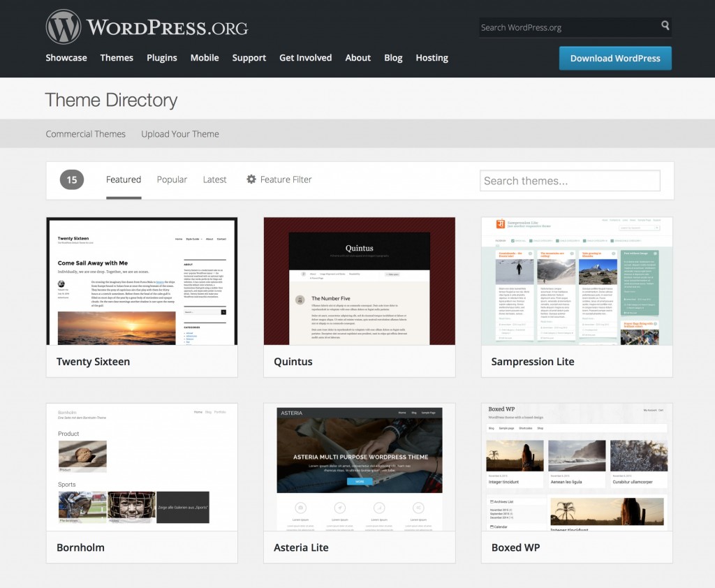
Task: Click the Upload Your Theme link
Action: 179,133
